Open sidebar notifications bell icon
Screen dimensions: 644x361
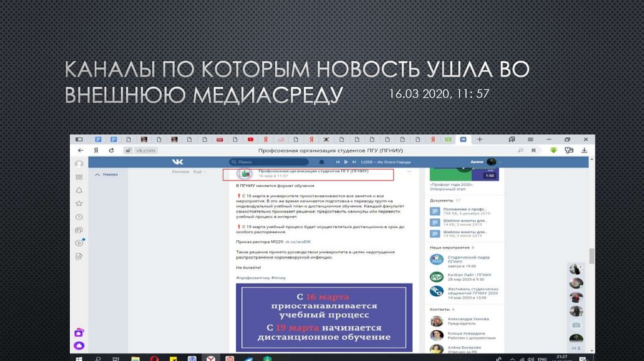[79, 190]
